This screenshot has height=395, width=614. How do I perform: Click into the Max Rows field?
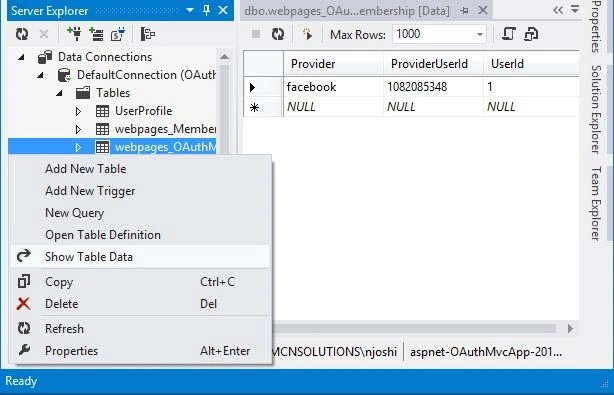click(433, 34)
